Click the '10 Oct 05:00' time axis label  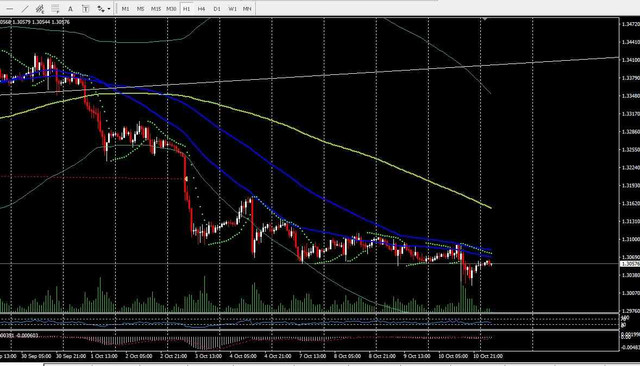[453, 356]
